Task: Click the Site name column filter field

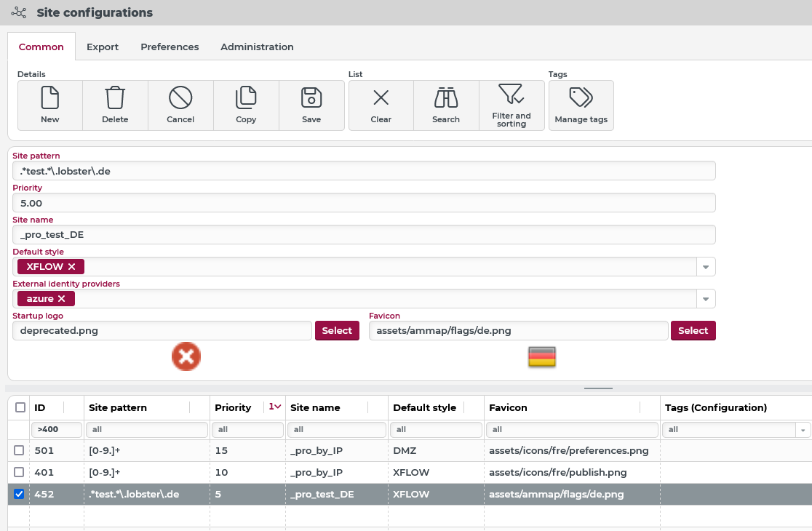Action: [x=337, y=430]
